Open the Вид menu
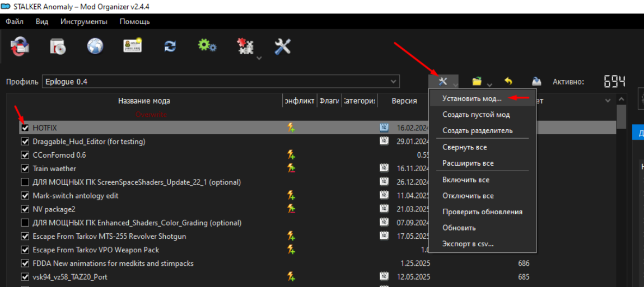This screenshot has width=644, height=287. [x=42, y=22]
